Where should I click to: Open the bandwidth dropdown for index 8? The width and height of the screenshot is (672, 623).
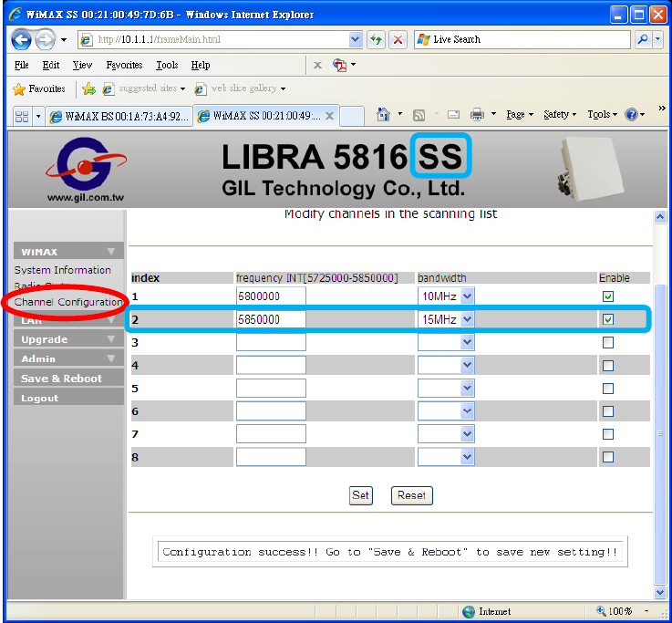click(x=446, y=457)
